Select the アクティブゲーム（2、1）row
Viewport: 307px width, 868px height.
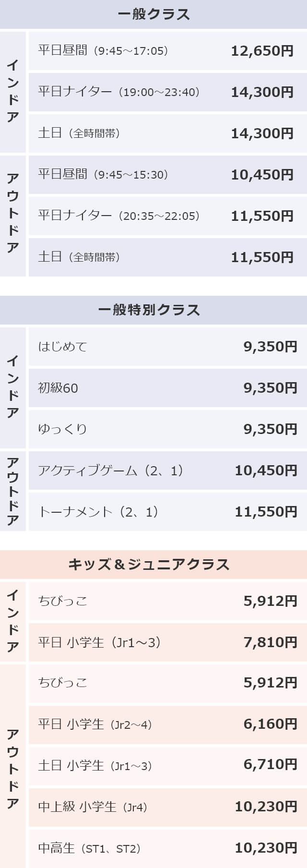pyautogui.click(x=168, y=470)
